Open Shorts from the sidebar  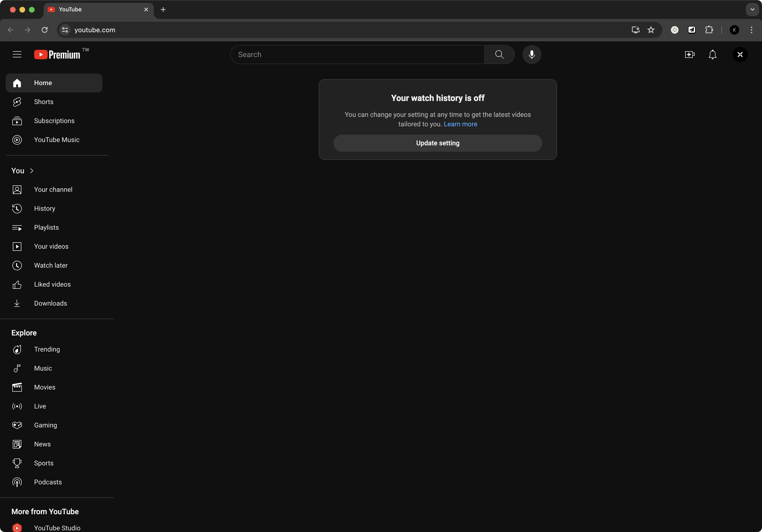43,102
